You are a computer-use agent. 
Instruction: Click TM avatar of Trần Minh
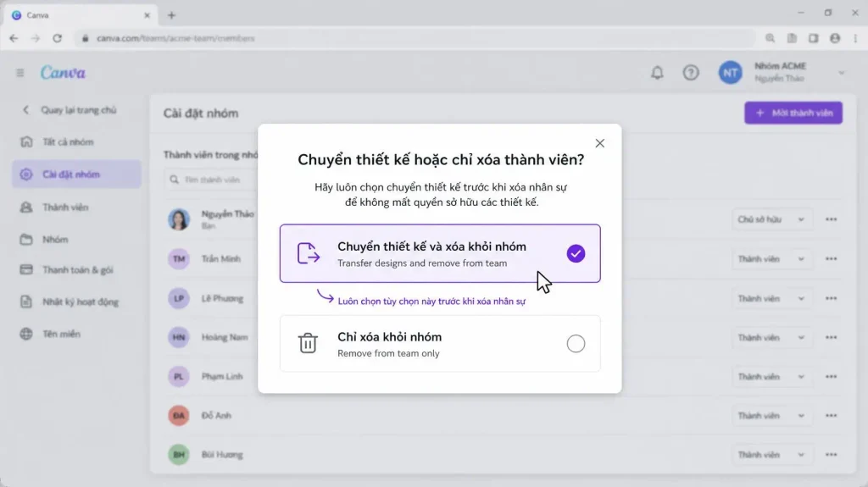(179, 259)
